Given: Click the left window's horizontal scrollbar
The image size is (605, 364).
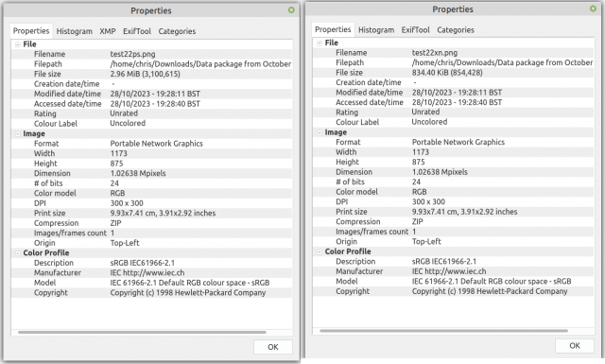Looking at the screenshot, I should point(142,332).
